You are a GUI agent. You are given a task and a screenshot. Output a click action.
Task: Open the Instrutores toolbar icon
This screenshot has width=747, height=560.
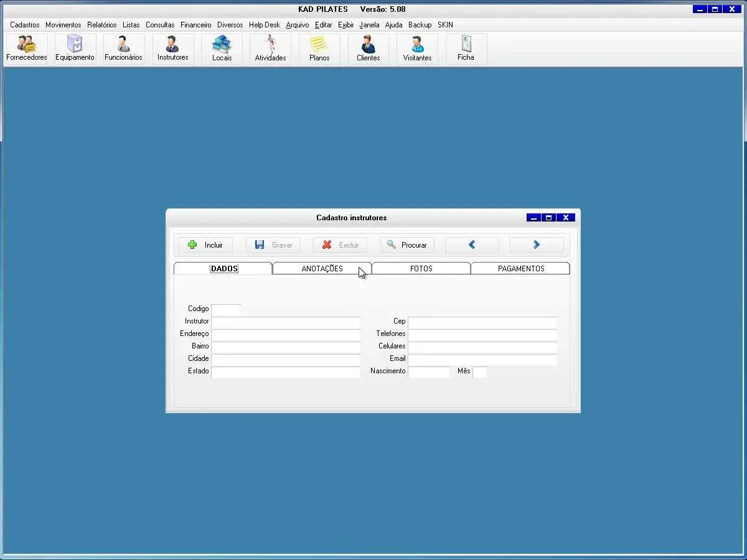pos(172,49)
